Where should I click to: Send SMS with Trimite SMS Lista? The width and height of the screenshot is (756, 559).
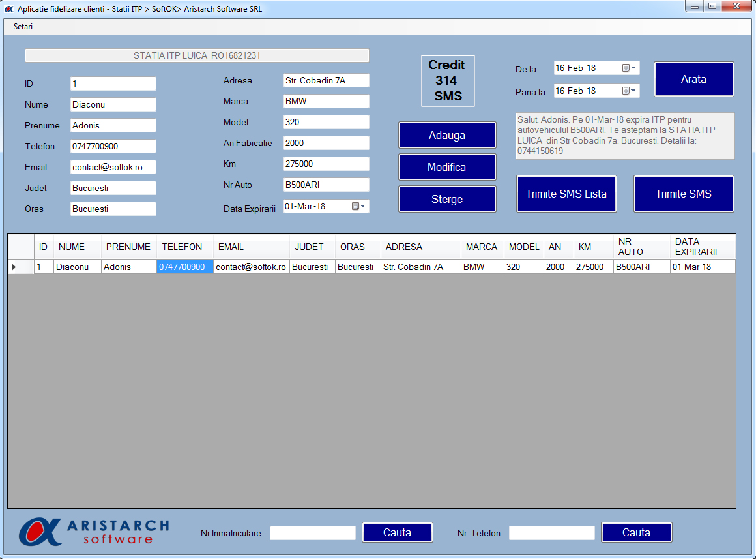pyautogui.click(x=566, y=194)
